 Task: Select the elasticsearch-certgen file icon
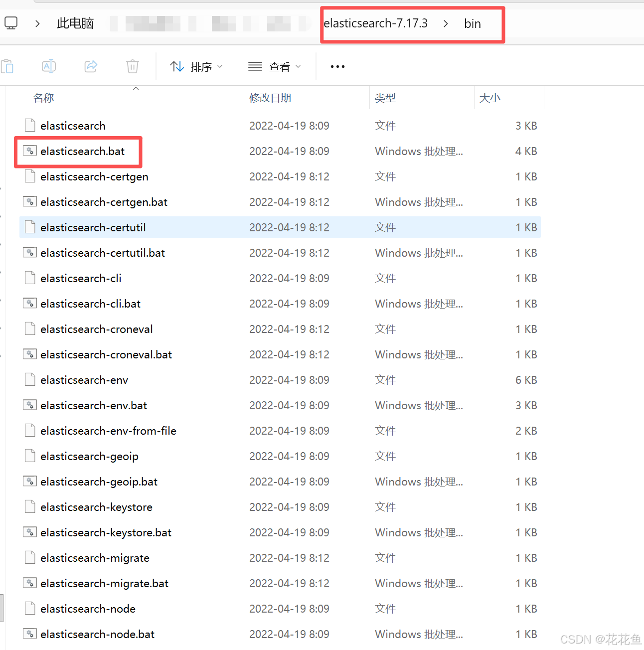click(x=30, y=176)
